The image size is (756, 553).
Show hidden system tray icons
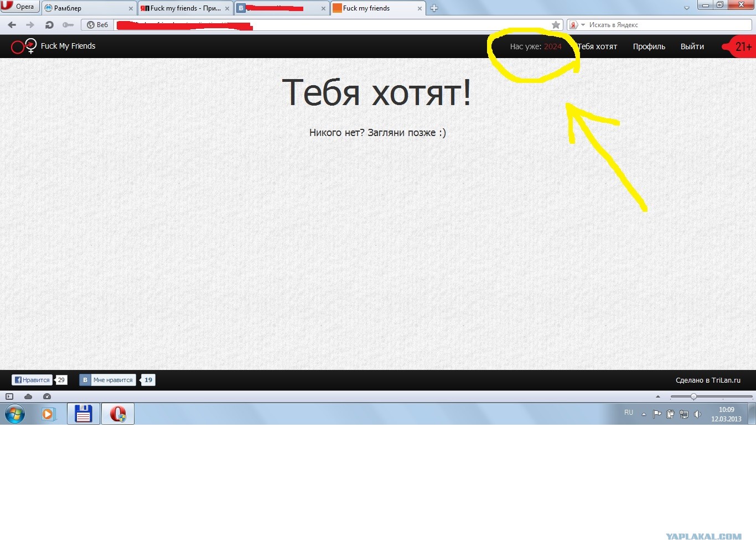(644, 414)
